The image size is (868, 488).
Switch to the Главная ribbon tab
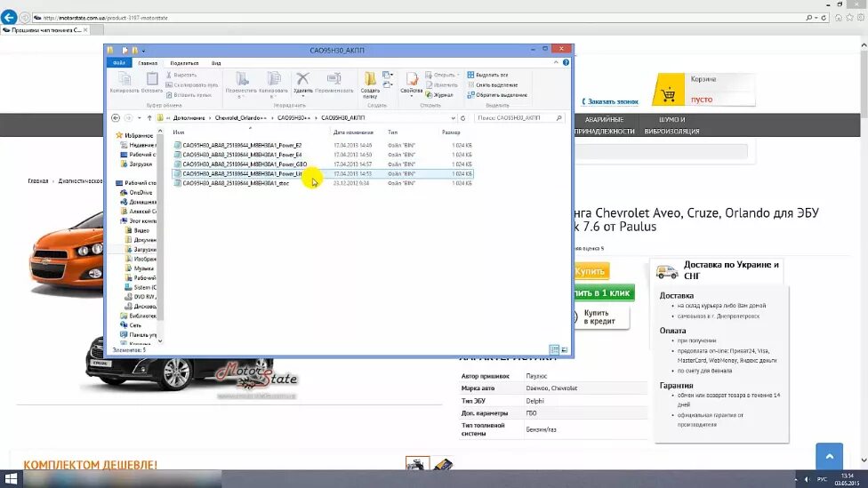click(x=148, y=63)
